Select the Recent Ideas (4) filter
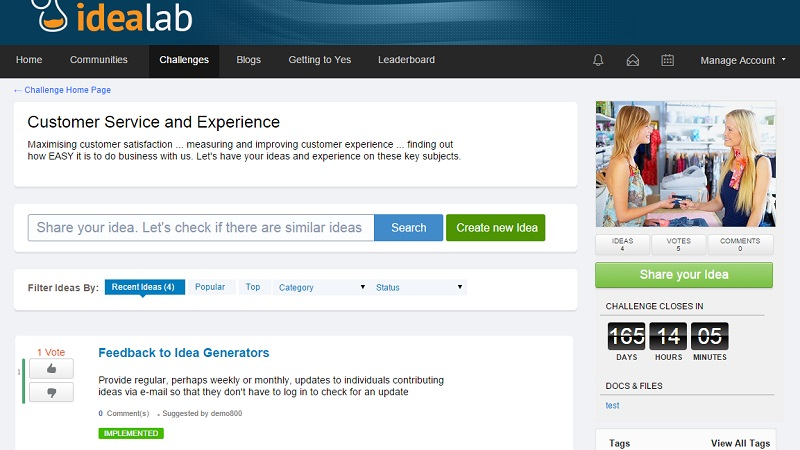 [x=143, y=287]
